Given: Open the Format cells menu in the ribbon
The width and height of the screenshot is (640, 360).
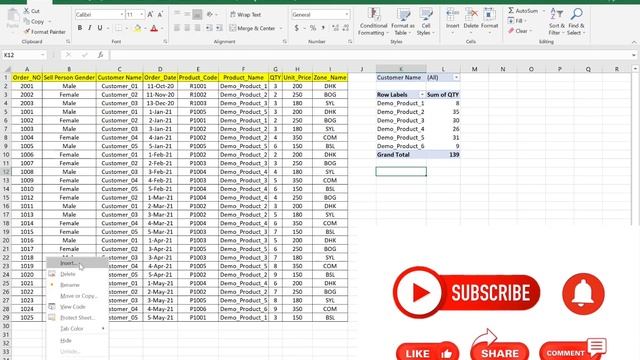Looking at the screenshot, I should click(x=489, y=20).
